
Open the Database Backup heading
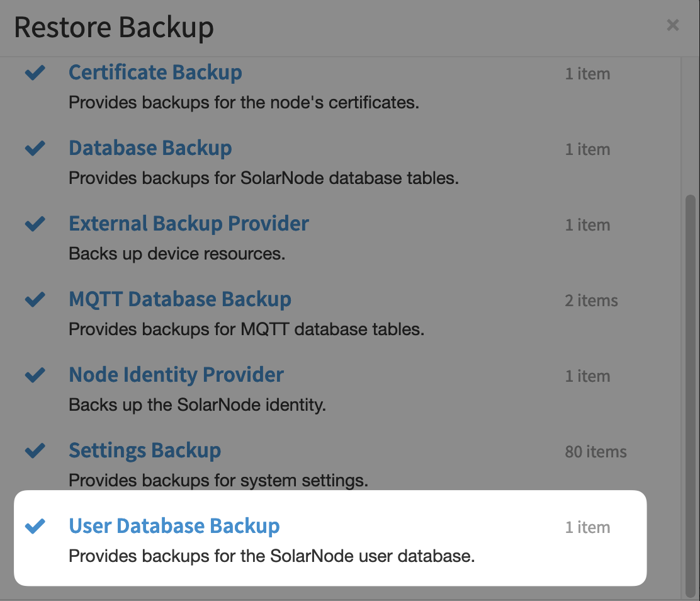click(x=150, y=148)
